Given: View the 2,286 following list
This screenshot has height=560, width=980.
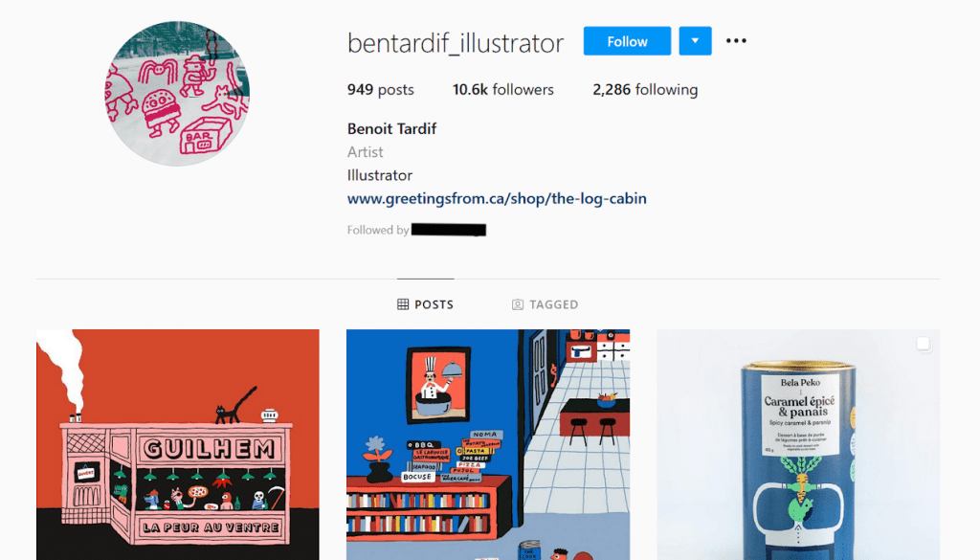Looking at the screenshot, I should click(645, 89).
